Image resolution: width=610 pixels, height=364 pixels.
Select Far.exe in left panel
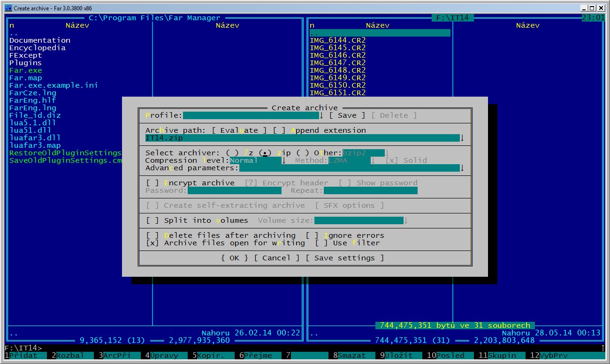point(26,70)
